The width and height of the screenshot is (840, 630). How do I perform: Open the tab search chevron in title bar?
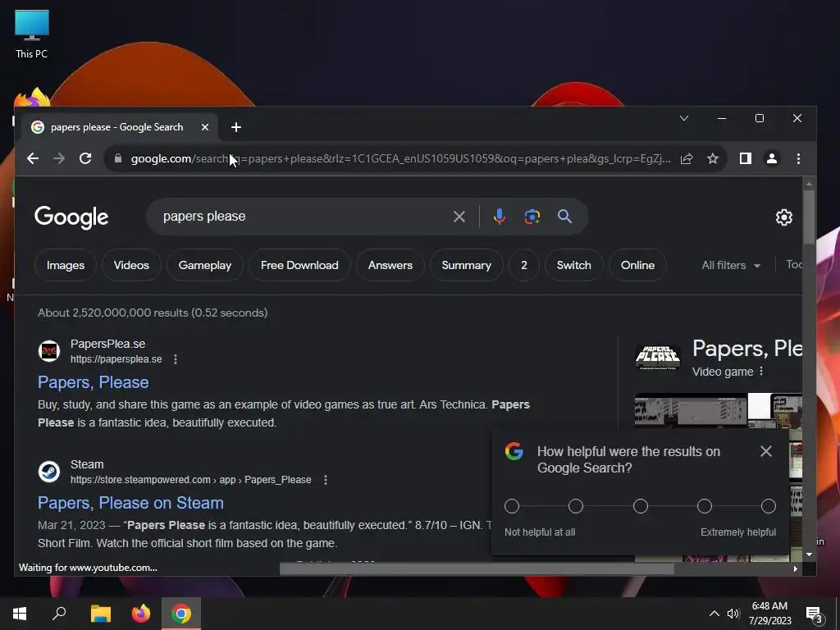coord(684,118)
